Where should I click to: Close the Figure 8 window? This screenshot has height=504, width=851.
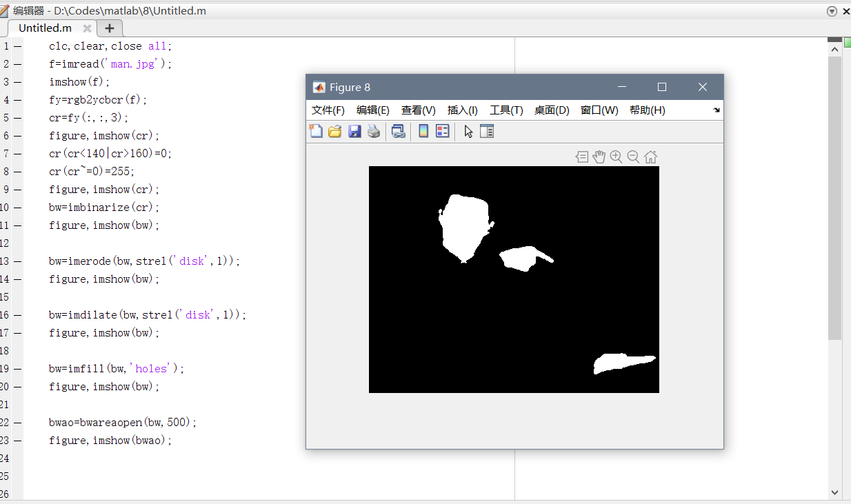(x=703, y=87)
